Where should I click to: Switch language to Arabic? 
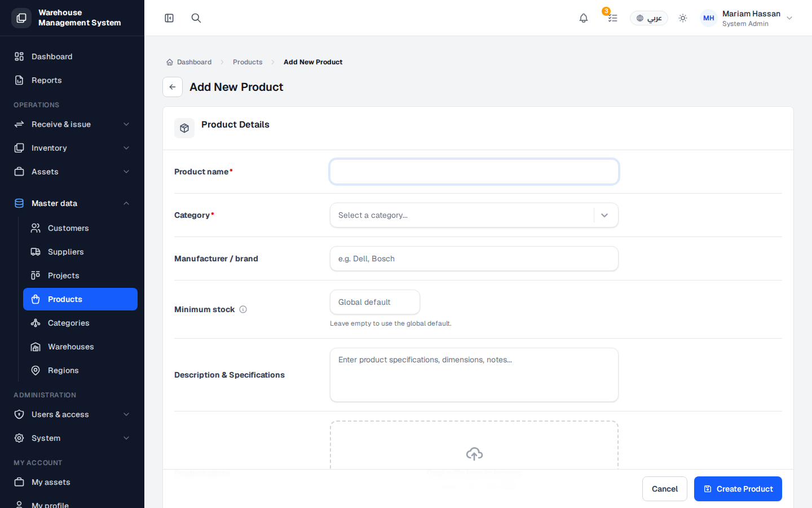(x=649, y=18)
